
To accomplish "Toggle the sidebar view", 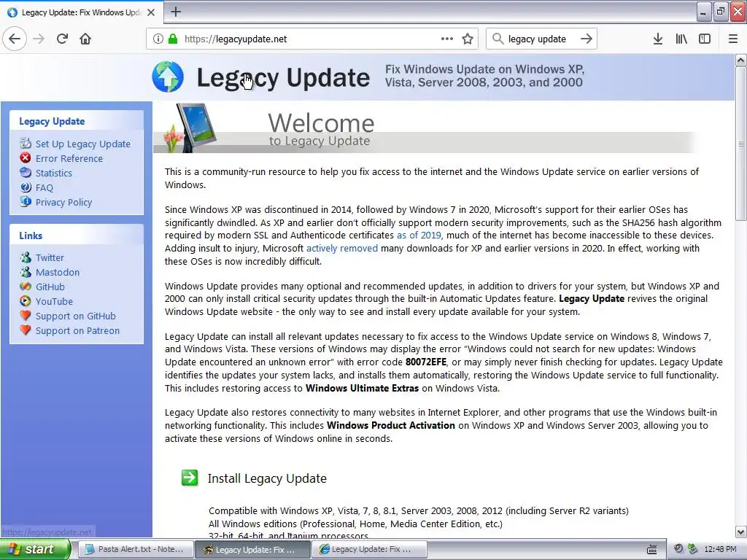I will [705, 39].
